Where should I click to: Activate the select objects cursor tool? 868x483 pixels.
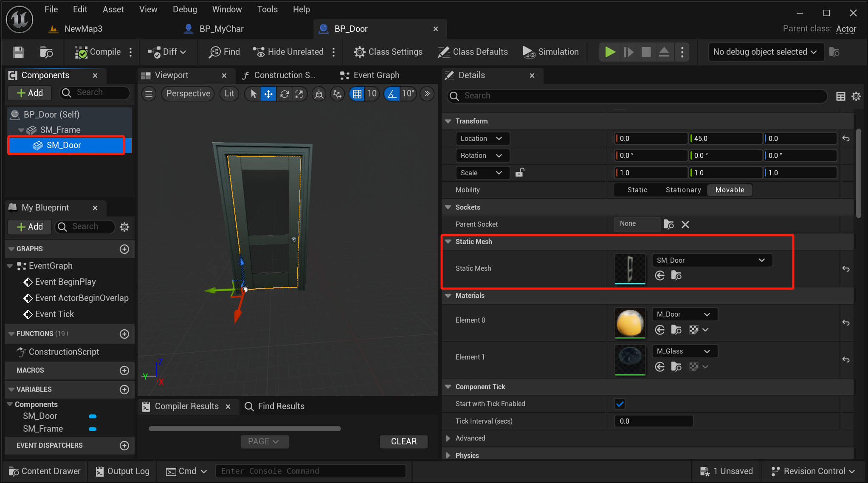click(x=254, y=94)
